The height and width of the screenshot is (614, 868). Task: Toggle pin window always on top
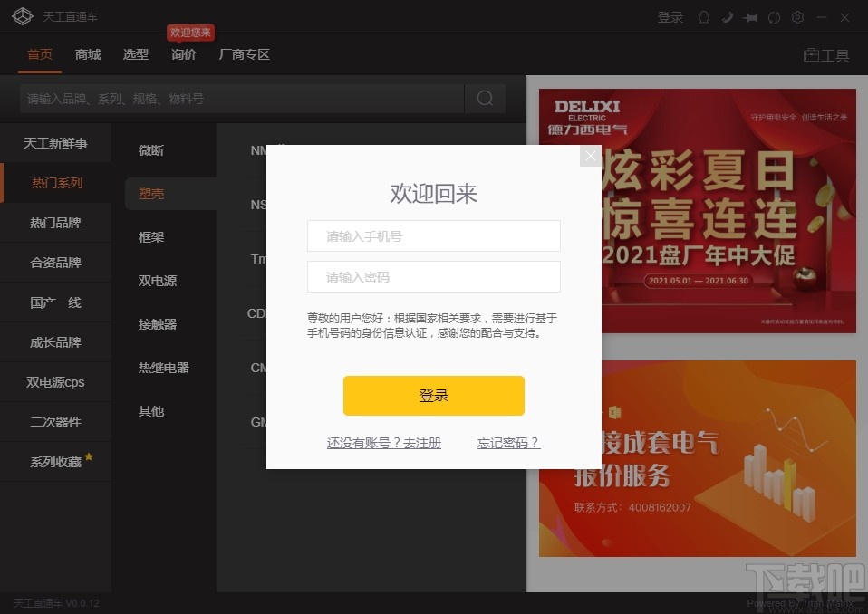[x=752, y=16]
